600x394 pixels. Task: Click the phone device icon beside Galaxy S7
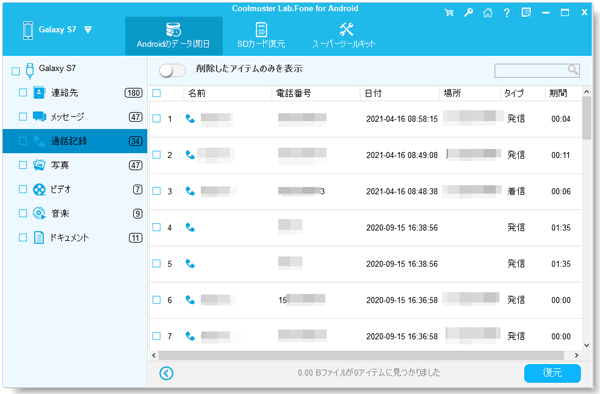(28, 30)
